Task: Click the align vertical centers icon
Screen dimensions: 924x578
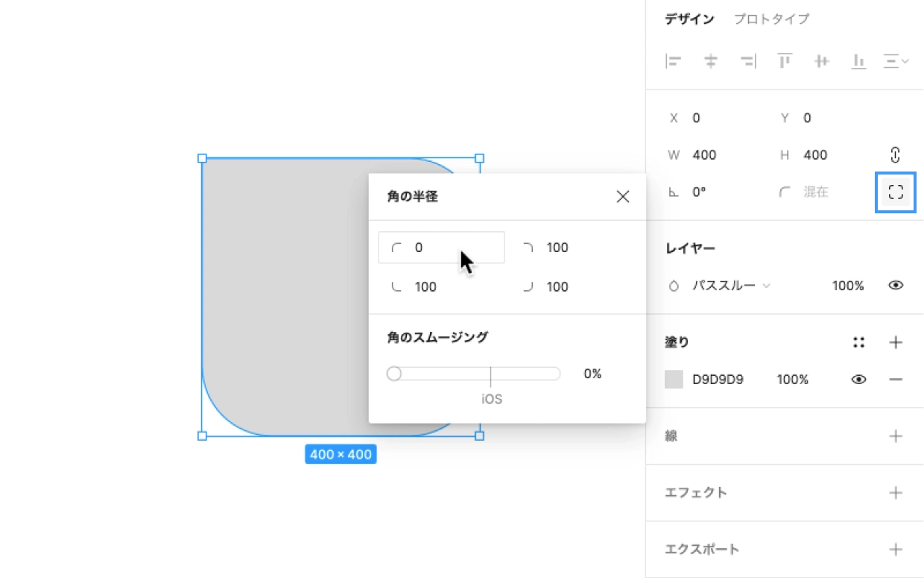Action: [x=822, y=61]
